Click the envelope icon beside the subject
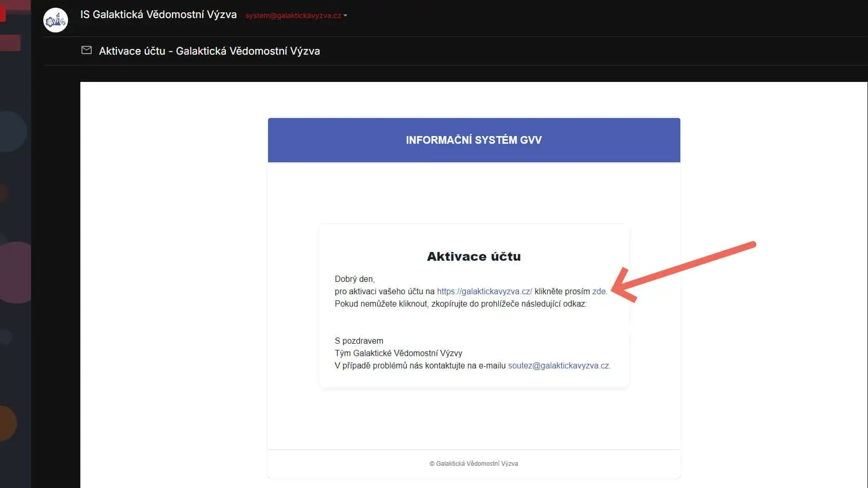Screen dimensions: 868x488 click(87, 51)
